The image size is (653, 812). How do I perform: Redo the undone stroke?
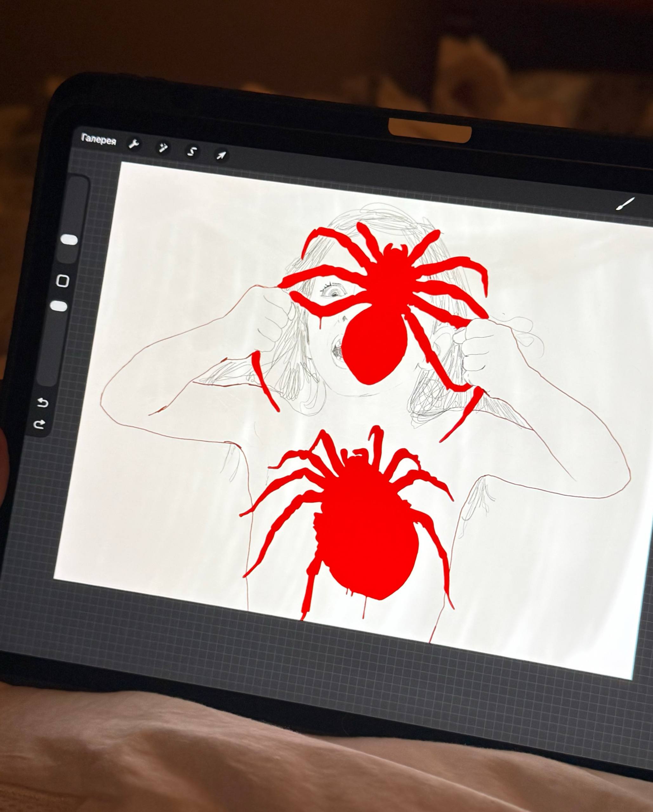(40, 425)
